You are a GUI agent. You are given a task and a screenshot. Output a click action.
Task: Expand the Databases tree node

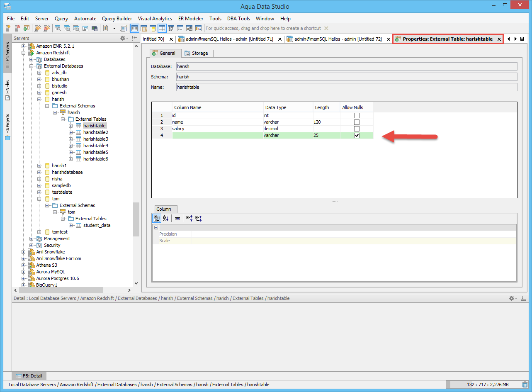32,59
